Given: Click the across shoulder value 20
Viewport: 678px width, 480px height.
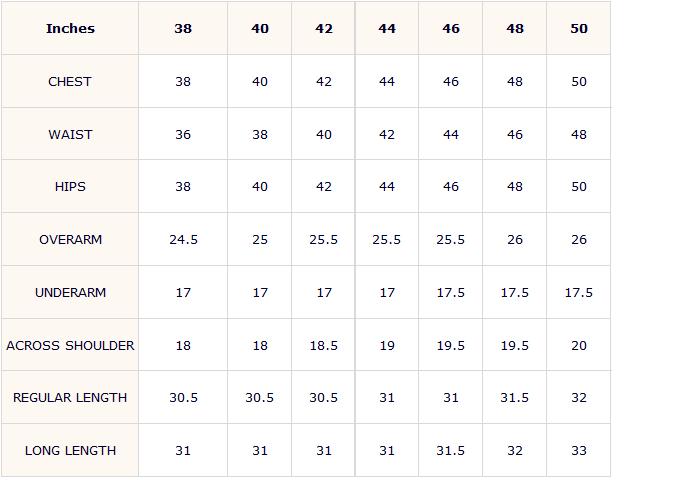Looking at the screenshot, I should point(579,346).
